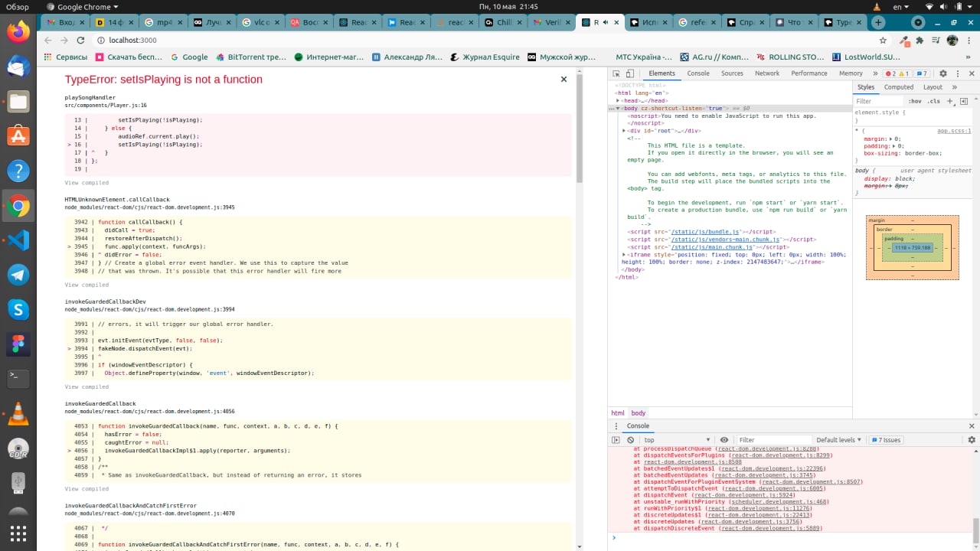Show the console sidebar

[616, 440]
